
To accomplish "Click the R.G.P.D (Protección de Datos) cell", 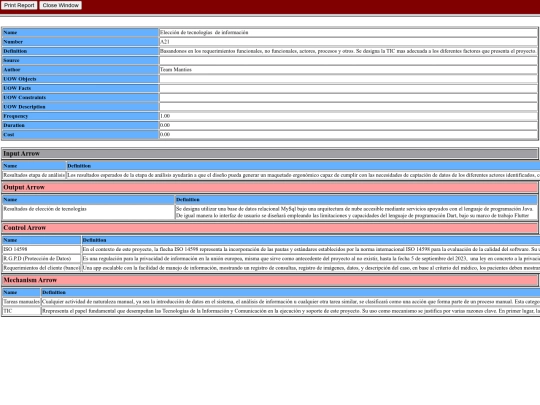I will tap(41, 258).
